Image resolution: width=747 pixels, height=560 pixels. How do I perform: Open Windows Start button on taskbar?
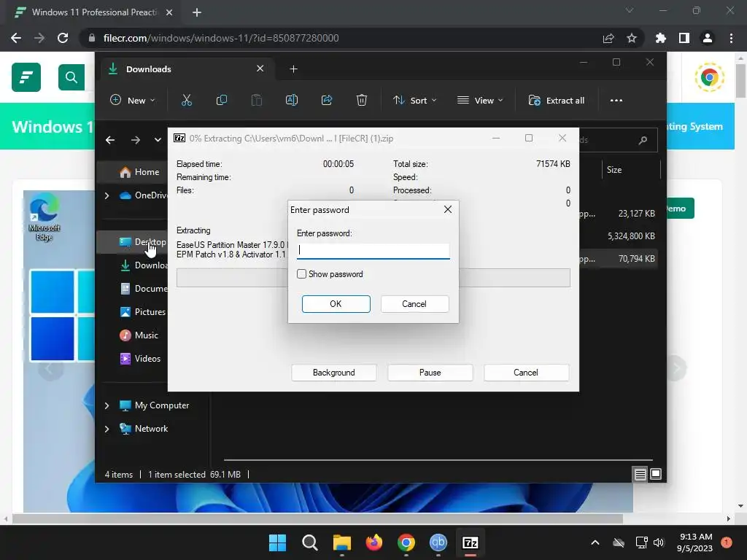(x=277, y=542)
